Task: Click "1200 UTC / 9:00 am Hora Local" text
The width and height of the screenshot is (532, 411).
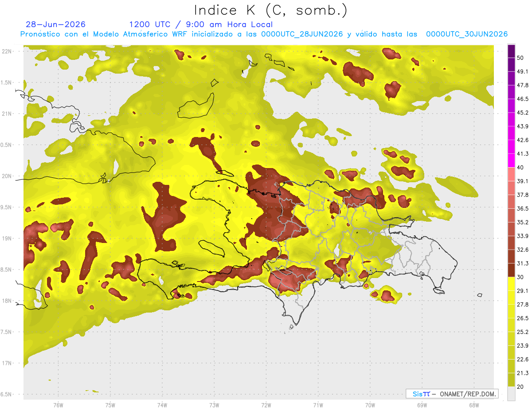Action: [x=201, y=24]
